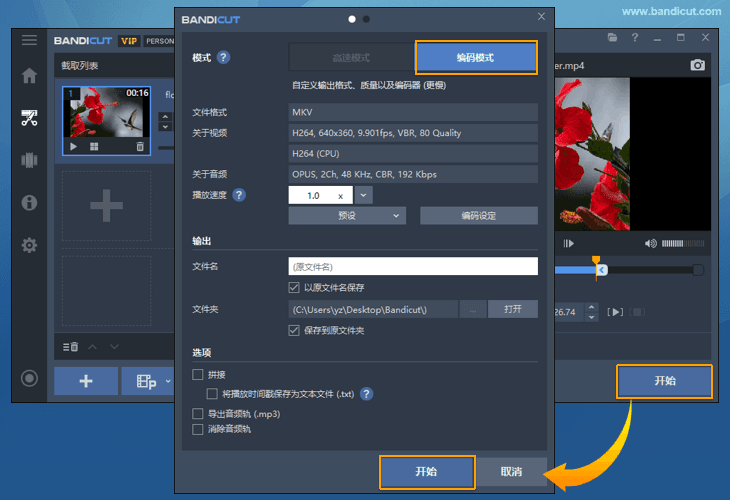Screen dimensions: 730x500
Task: Click segment order up arrow beside thumbnail
Action: (x=165, y=116)
